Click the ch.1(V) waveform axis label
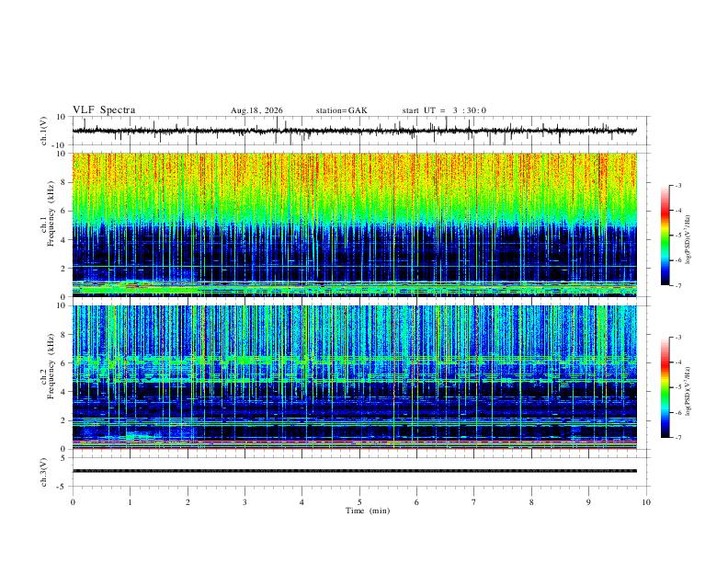 click(44, 131)
